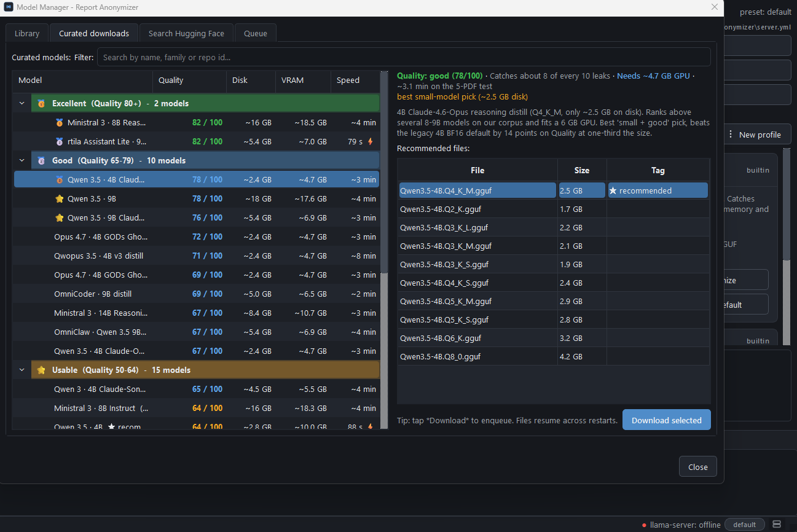Viewport: 797px width, 532px height.
Task: Select the file Qwen3.5-4B.Q4_K_M.gguf
Action: click(x=477, y=190)
